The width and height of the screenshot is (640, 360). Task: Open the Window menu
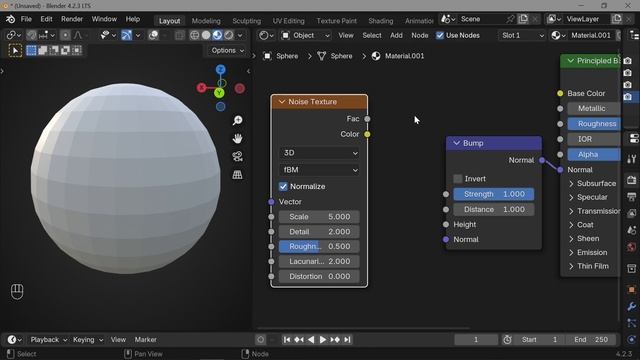click(104, 19)
